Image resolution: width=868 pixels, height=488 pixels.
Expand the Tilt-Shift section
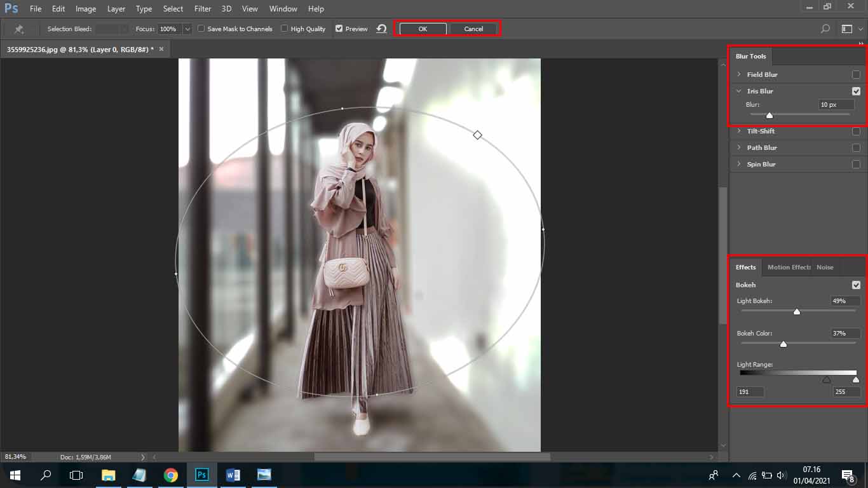739,131
